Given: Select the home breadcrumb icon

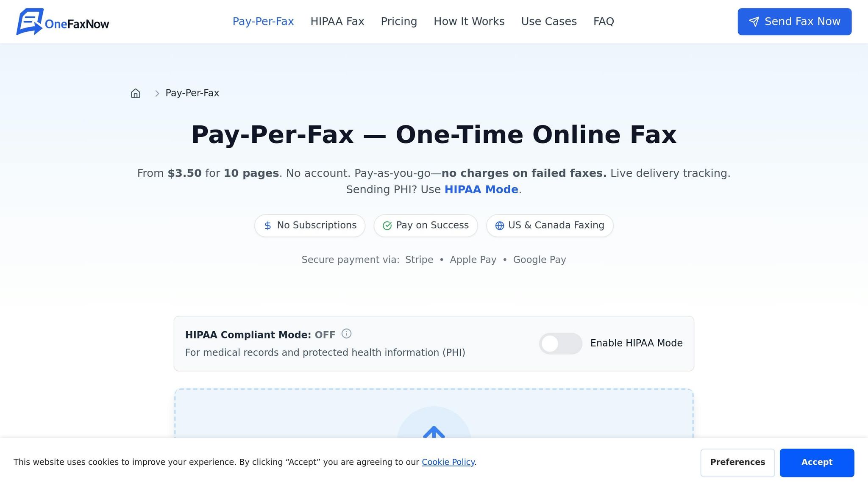Looking at the screenshot, I should [135, 93].
